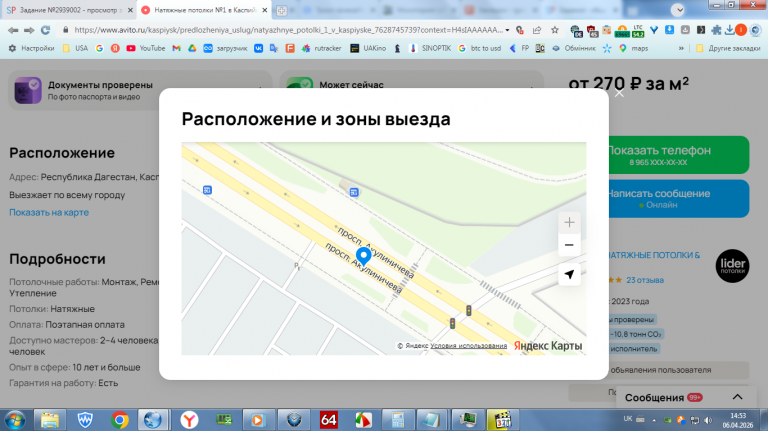Image resolution: width=768 pixels, height=431 pixels.
Task: Open the YouTube bookmark
Action: [145, 48]
